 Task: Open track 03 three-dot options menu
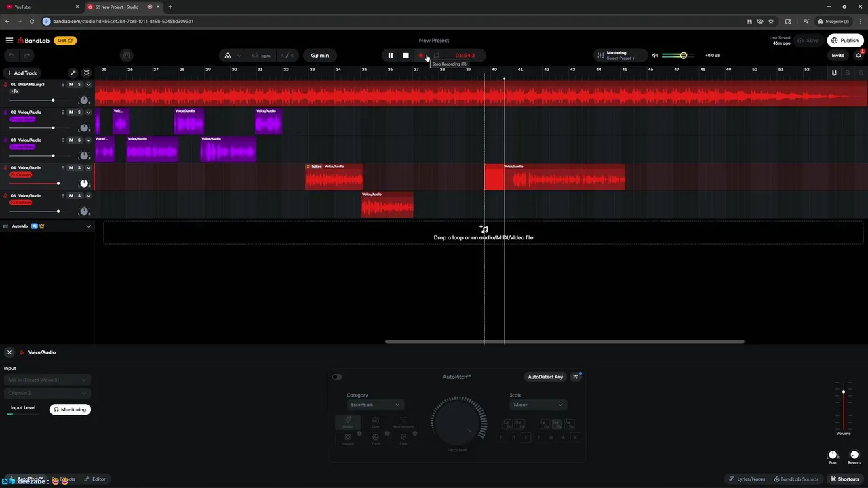(x=62, y=140)
